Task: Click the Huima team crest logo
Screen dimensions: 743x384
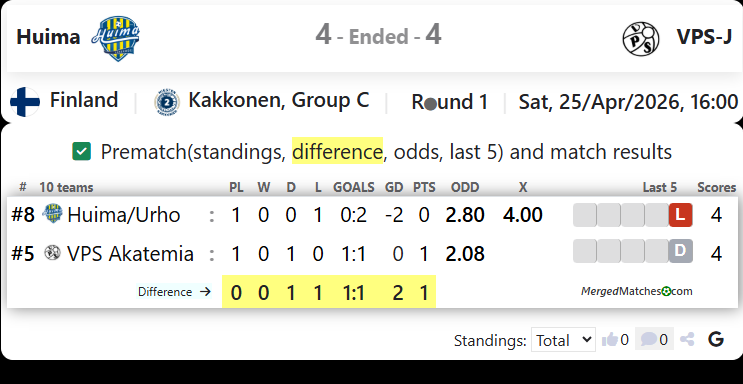Action: pos(116,38)
